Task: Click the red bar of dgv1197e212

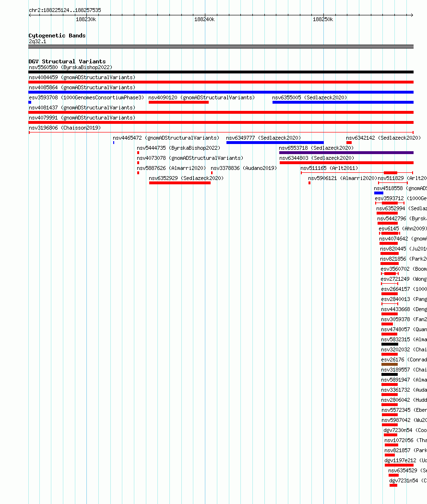Action: click(399, 465)
